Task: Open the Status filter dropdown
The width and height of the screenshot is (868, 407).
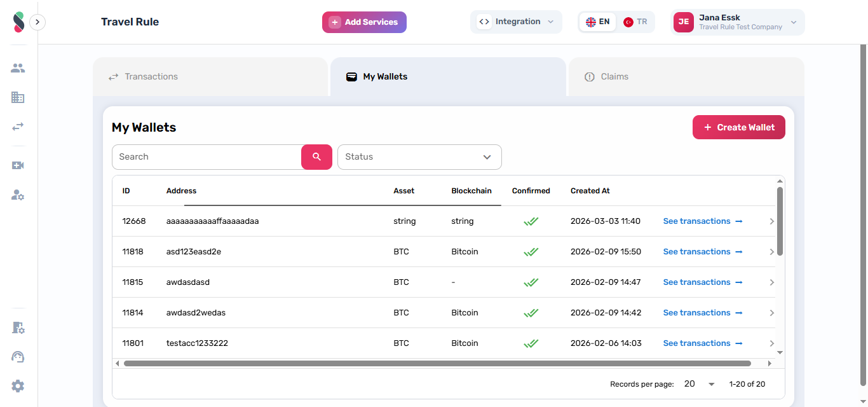Action: pyautogui.click(x=419, y=157)
